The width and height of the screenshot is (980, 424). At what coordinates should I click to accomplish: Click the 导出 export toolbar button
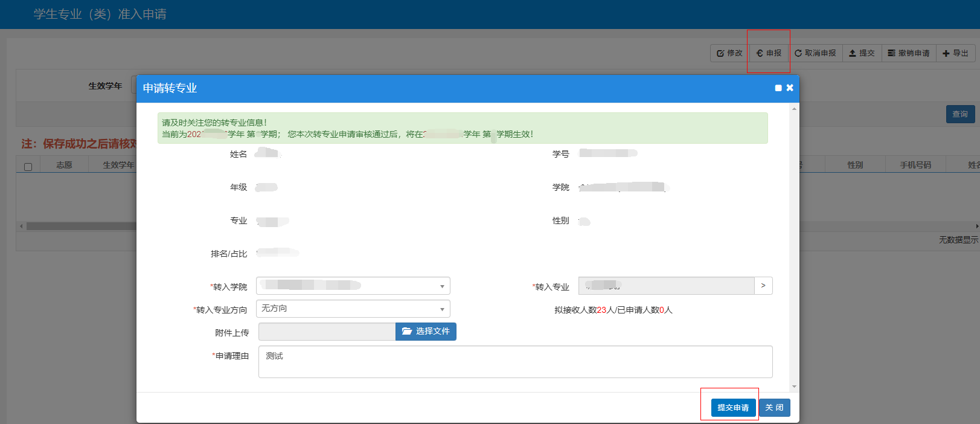point(955,53)
